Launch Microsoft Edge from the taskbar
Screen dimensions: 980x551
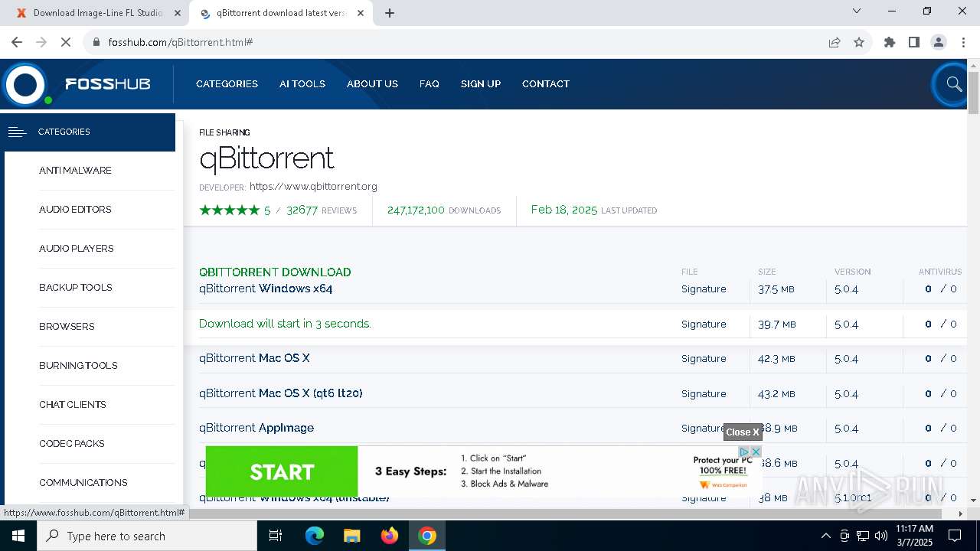tap(315, 536)
